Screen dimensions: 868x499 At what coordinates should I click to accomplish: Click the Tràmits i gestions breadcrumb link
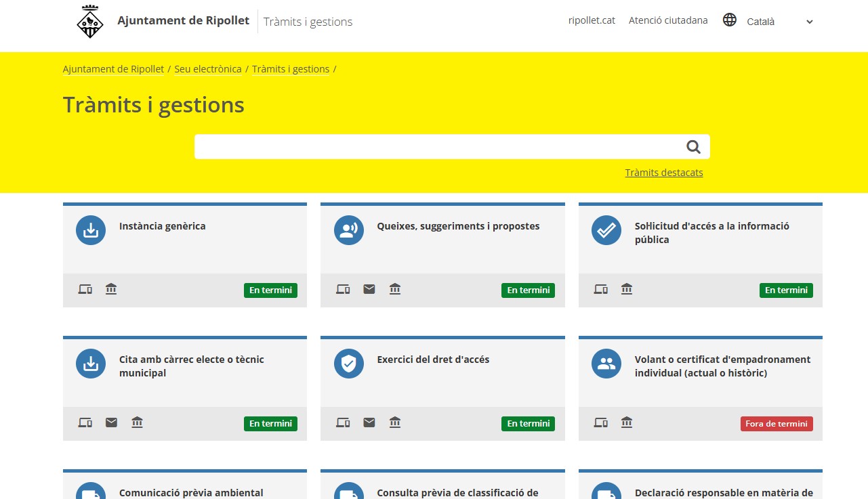pos(291,69)
